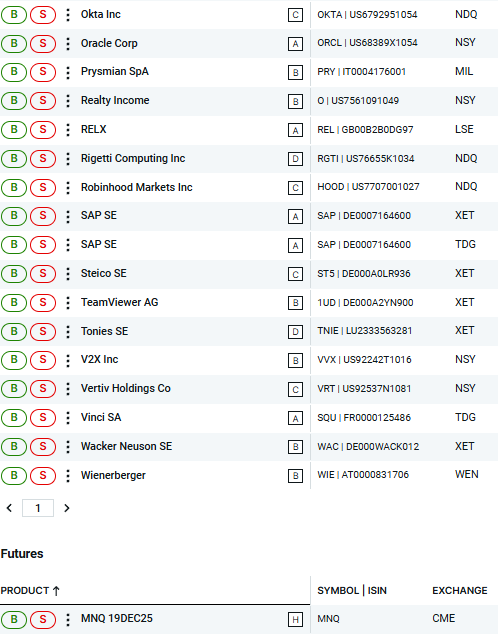Open the three-dot menu for Prysmian SpA
Screen dimensions: 498x636
click(x=68, y=72)
